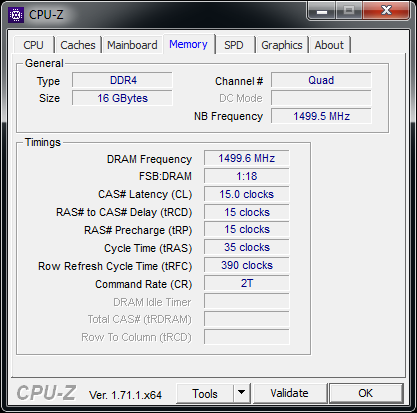The image size is (417, 413).
Task: Click the 'Row Refresh Cycle Time (tRFC)' label
Action: pyautogui.click(x=115, y=266)
